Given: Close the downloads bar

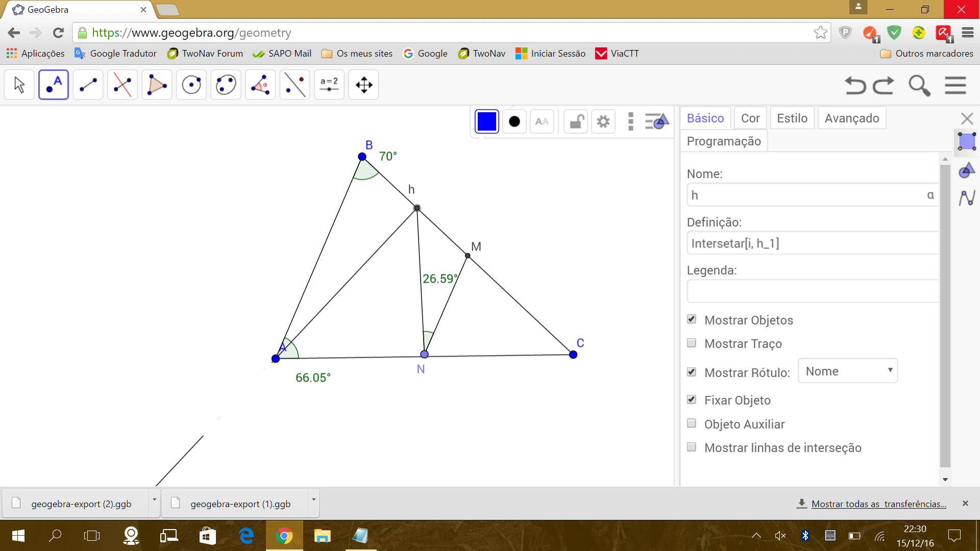Looking at the screenshot, I should tap(965, 504).
